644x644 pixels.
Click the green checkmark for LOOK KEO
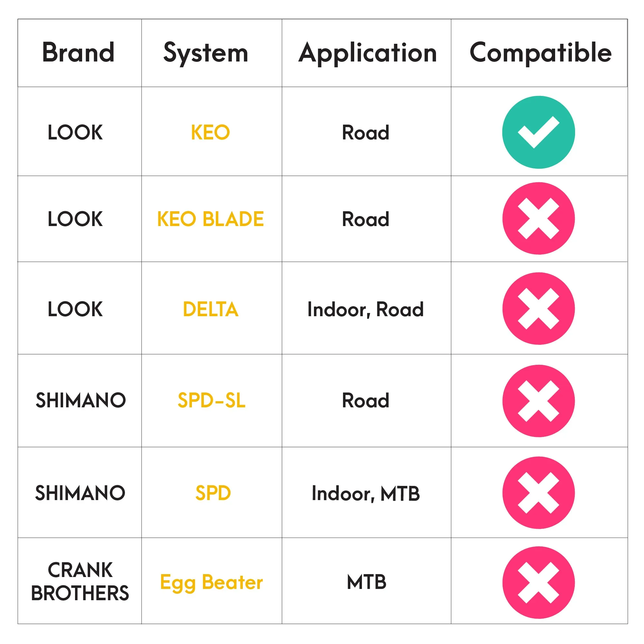coord(538,132)
